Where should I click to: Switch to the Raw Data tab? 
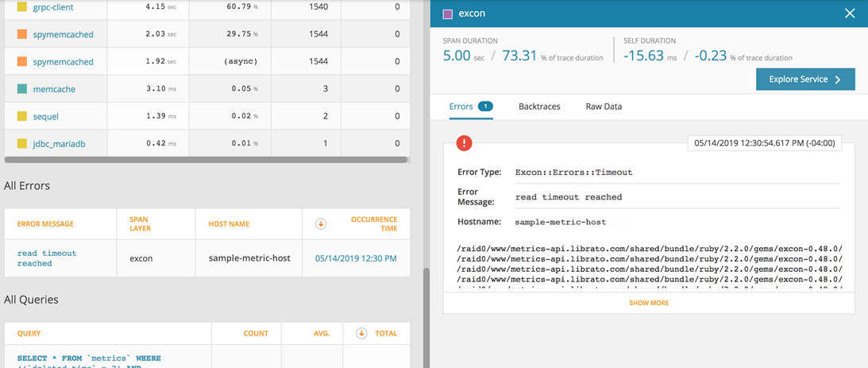coord(604,107)
